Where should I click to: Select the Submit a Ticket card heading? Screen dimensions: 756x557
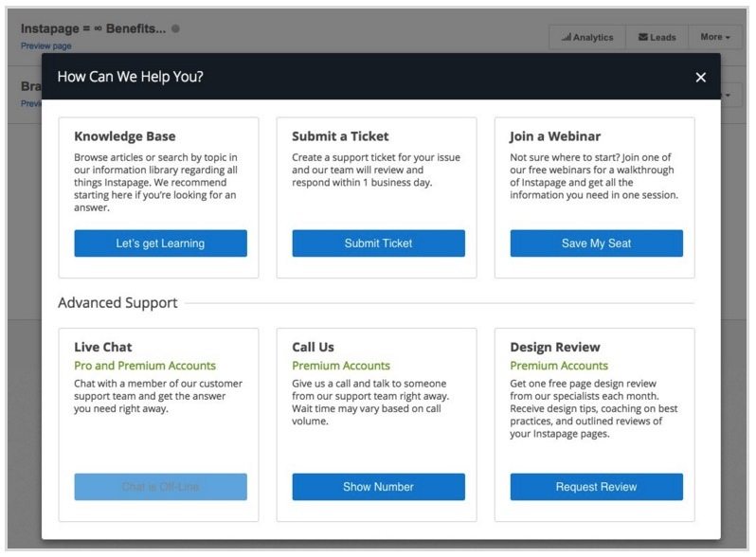click(340, 136)
